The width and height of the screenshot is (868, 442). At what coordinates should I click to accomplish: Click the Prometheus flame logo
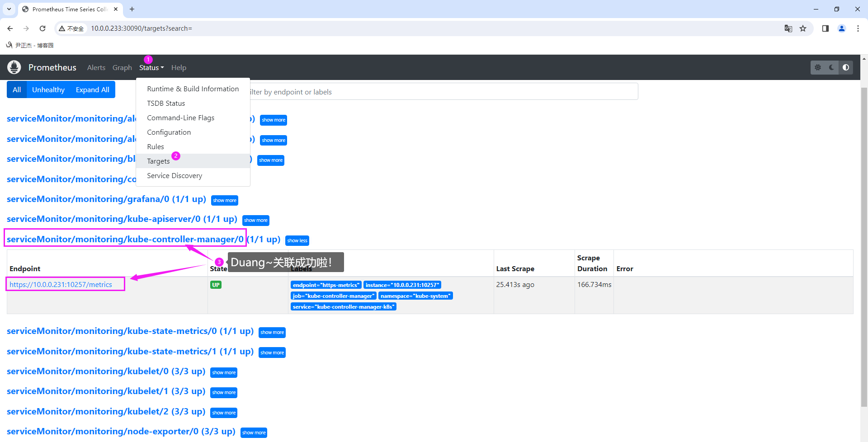point(14,67)
